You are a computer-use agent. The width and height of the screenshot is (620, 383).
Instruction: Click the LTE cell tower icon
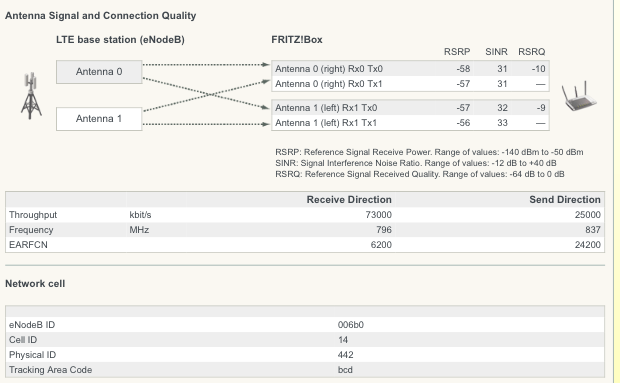click(31, 96)
